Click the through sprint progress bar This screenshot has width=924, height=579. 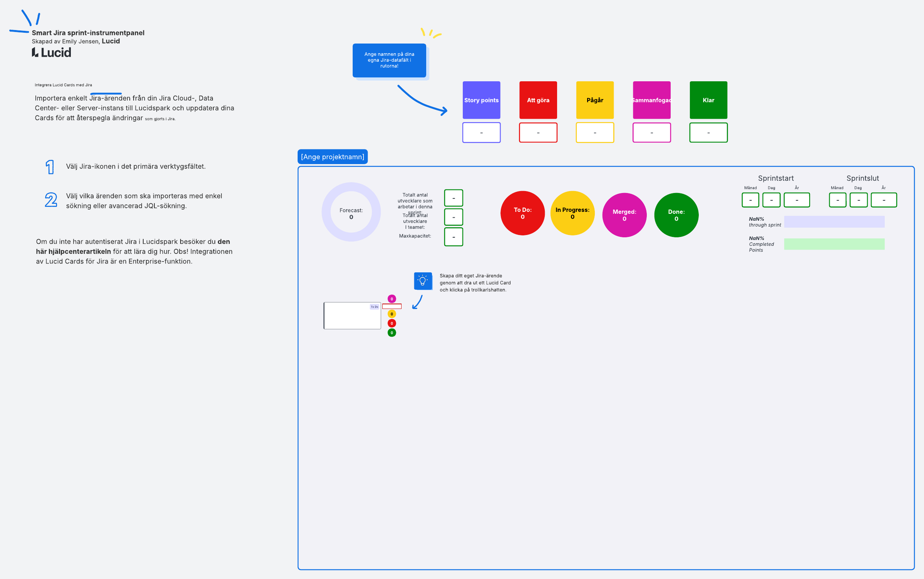click(x=834, y=222)
